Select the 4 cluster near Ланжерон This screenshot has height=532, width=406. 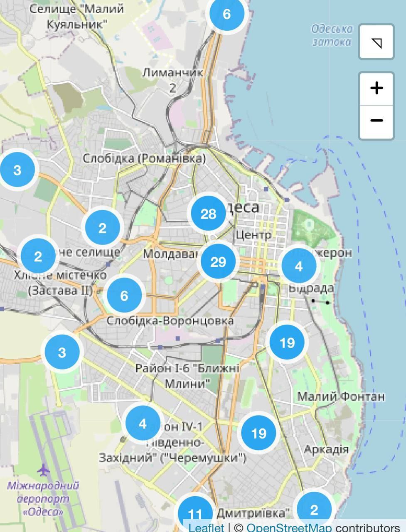[299, 266]
